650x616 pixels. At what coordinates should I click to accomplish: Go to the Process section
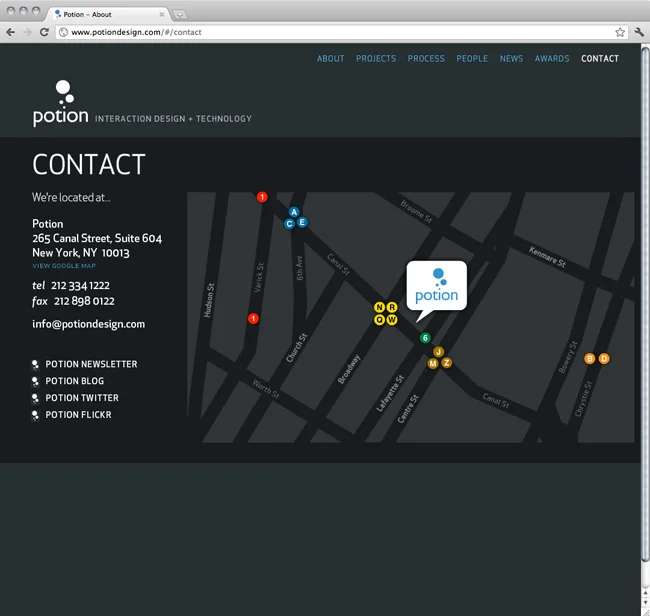click(426, 58)
